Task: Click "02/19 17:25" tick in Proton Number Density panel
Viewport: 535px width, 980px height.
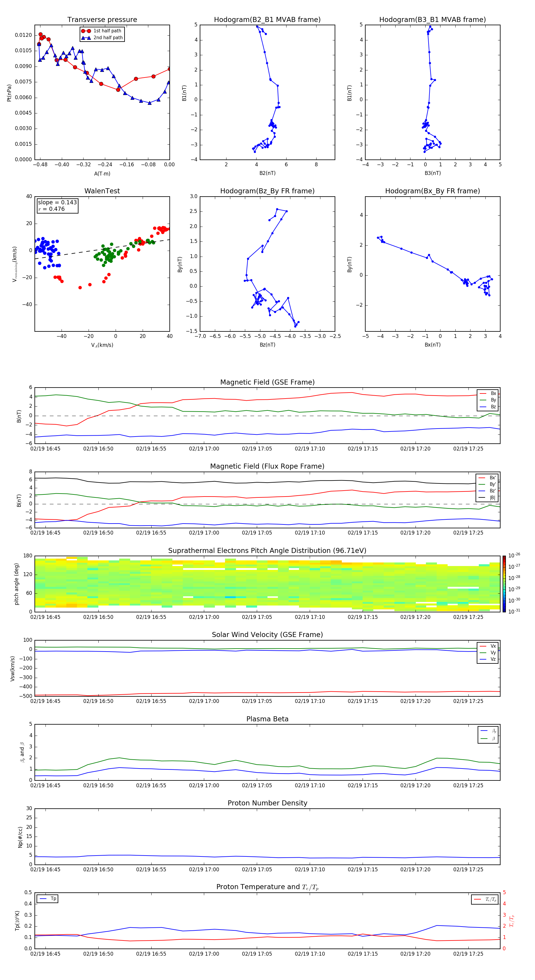Action: 468,869
